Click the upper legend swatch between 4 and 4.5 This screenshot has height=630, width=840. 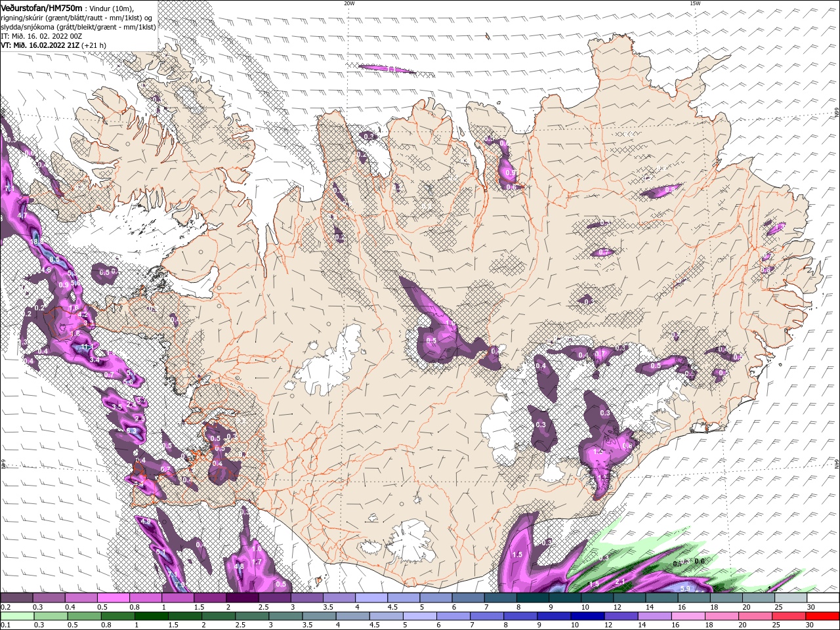pos(371,598)
